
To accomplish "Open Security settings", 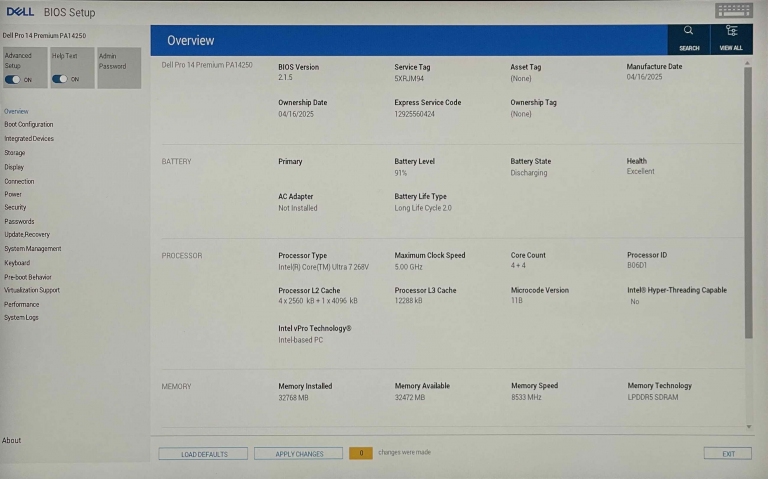I will pos(15,207).
